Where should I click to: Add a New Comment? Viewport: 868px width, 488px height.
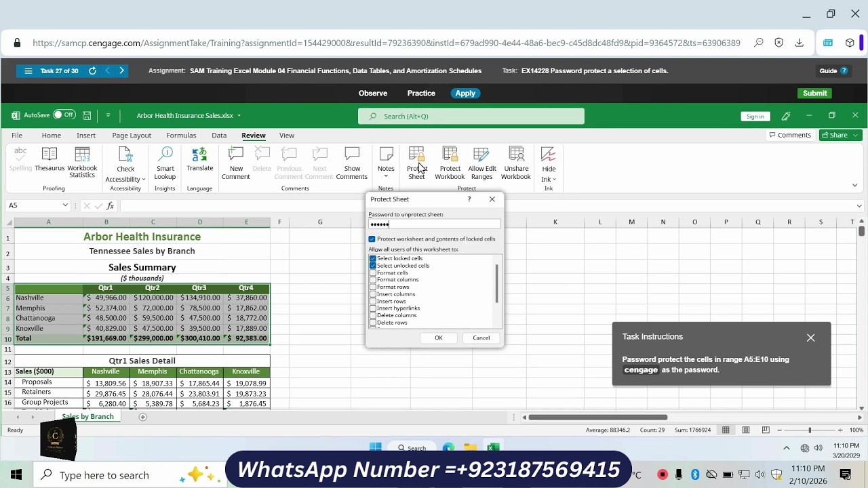click(236, 163)
